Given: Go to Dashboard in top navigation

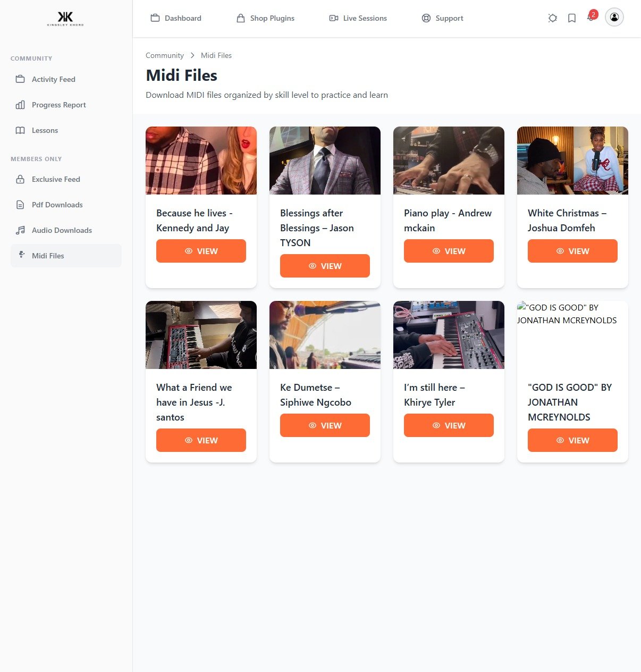Looking at the screenshot, I should (176, 18).
